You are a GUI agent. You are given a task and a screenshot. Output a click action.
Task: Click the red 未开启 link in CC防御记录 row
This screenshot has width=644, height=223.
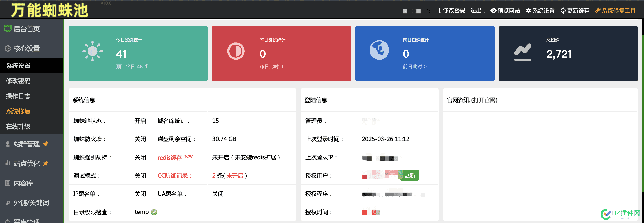pyautogui.click(x=235, y=175)
